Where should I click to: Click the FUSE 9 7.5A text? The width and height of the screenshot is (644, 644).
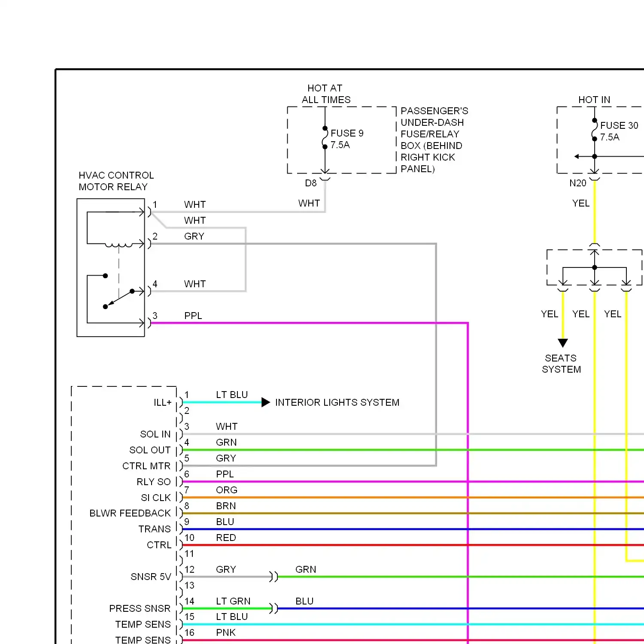point(347,139)
